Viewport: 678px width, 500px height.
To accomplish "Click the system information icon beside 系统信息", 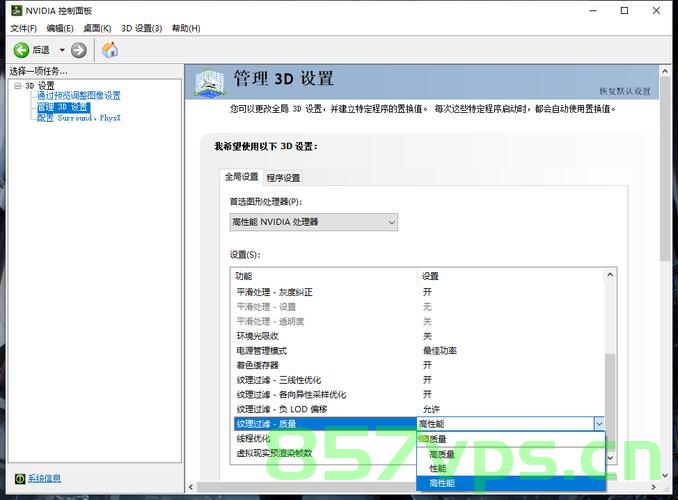I will click(20, 478).
